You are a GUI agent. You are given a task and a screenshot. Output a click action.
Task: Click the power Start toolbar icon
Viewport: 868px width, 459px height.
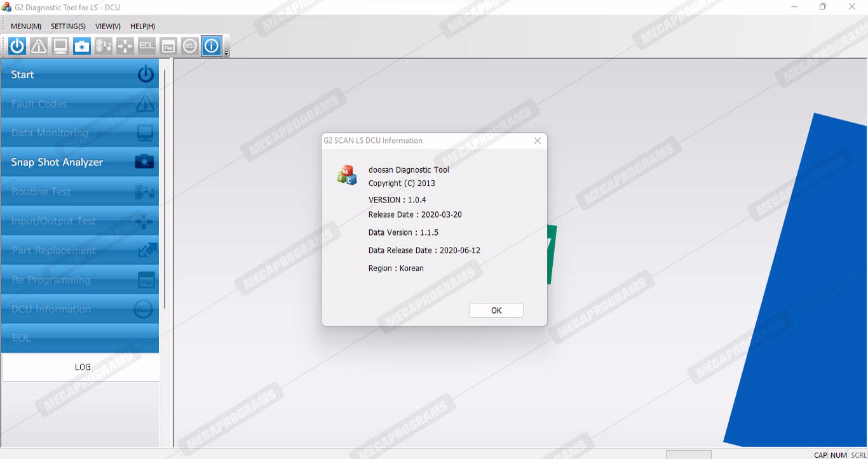tap(17, 46)
